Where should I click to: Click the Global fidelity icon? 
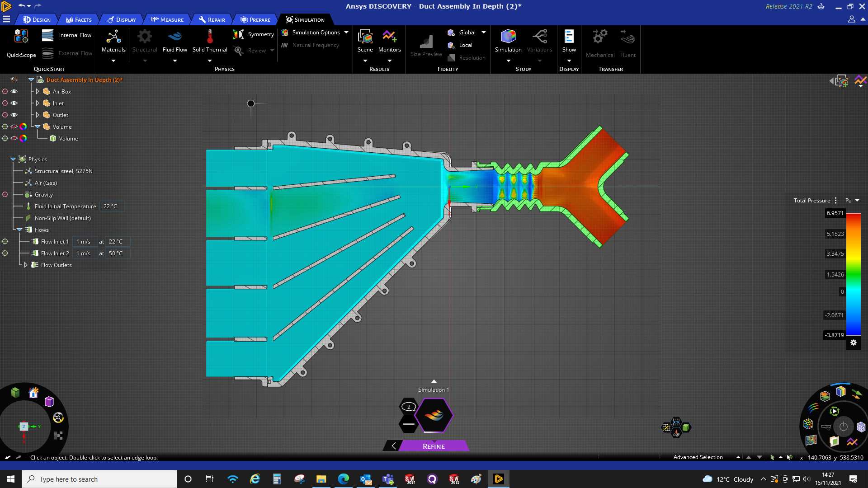[x=451, y=33]
